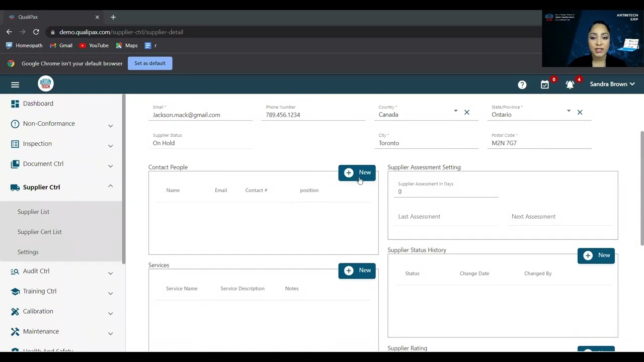Click the Calibration tools icon
Screen dimensions: 644x362
[x=15, y=311]
